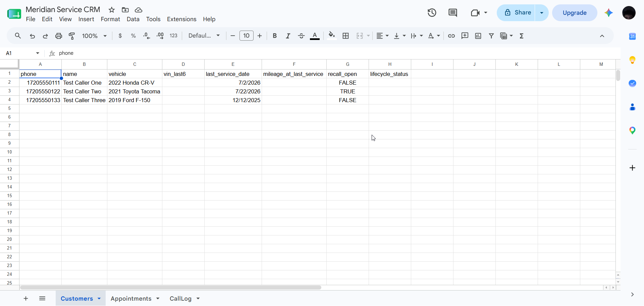Click the Share button
644x306 pixels.
click(516, 13)
